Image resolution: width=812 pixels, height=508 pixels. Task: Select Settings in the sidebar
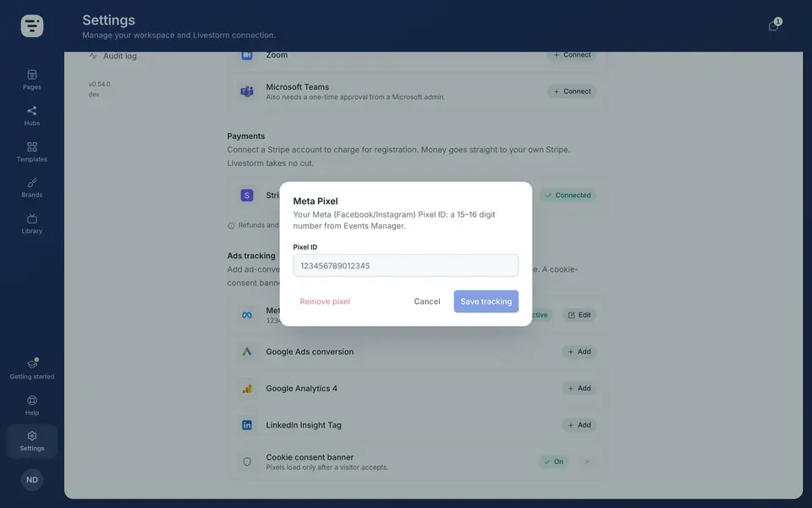point(32,441)
